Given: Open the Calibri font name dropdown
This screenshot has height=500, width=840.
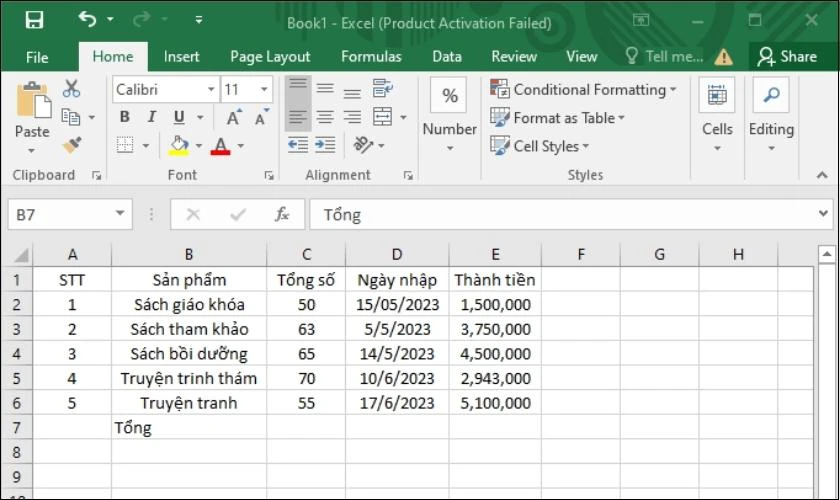Looking at the screenshot, I should 212,89.
